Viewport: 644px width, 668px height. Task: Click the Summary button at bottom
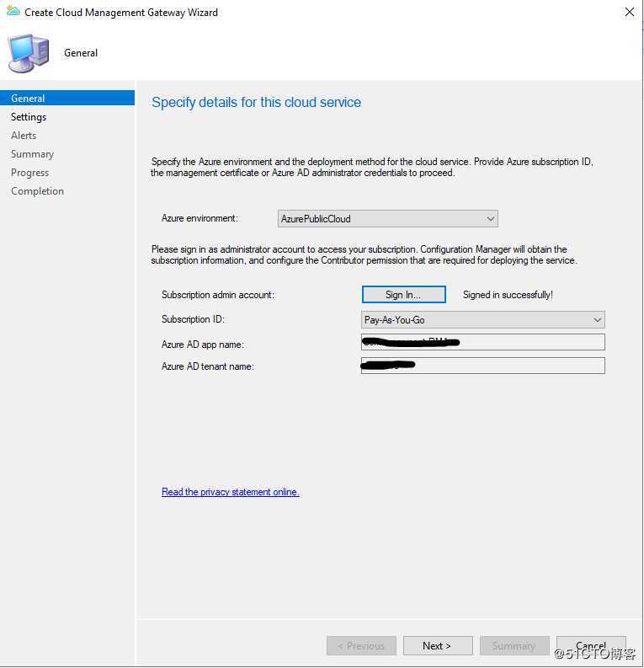pos(514,645)
